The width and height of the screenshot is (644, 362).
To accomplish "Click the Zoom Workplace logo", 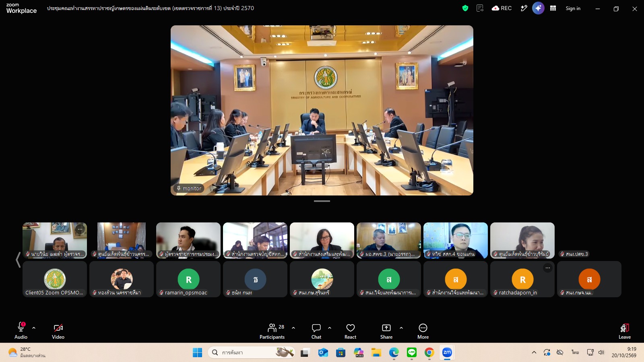I will pyautogui.click(x=21, y=8).
